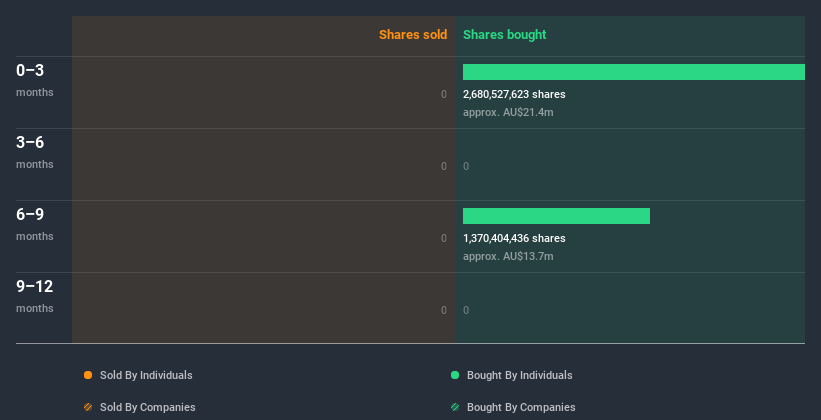Image resolution: width=821 pixels, height=420 pixels.
Task: Click the striped Bought By Companies legend icon
Action: coord(455,407)
